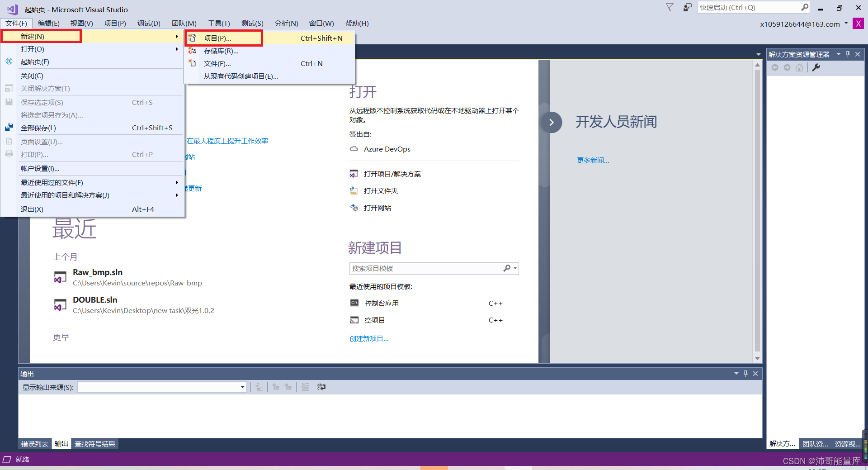Image resolution: width=868 pixels, height=470 pixels.
Task: Click the Azure DevOps cloud icon
Action: [354, 149]
